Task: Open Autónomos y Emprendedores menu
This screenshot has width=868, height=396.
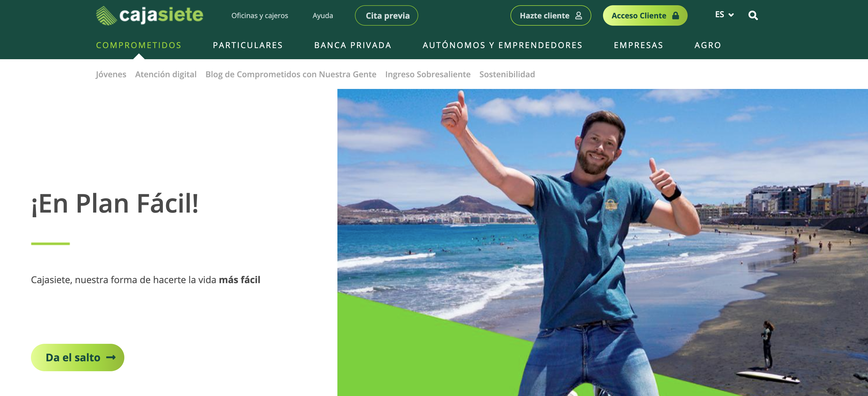Action: click(x=502, y=45)
